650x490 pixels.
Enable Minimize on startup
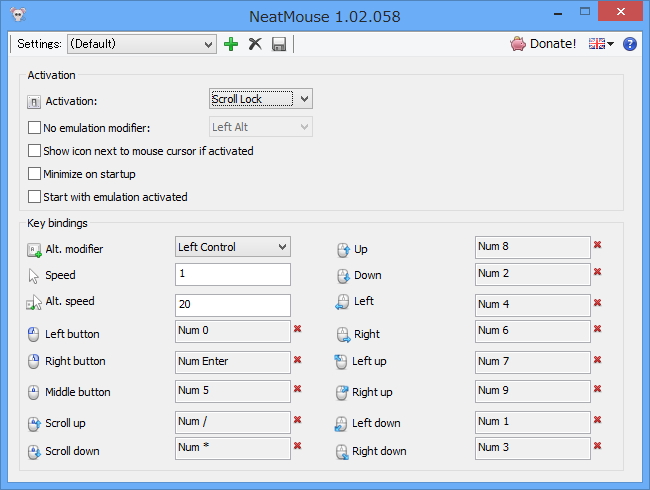tap(34, 174)
